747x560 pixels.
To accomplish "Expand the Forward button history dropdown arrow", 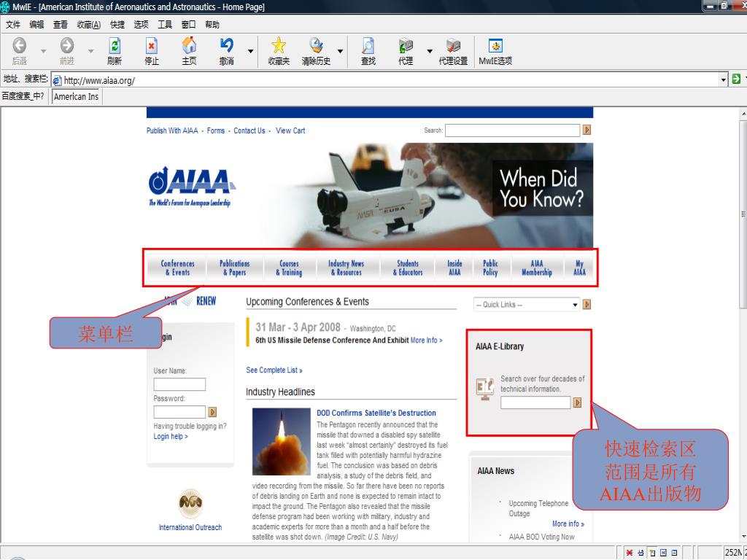I will [x=90, y=51].
